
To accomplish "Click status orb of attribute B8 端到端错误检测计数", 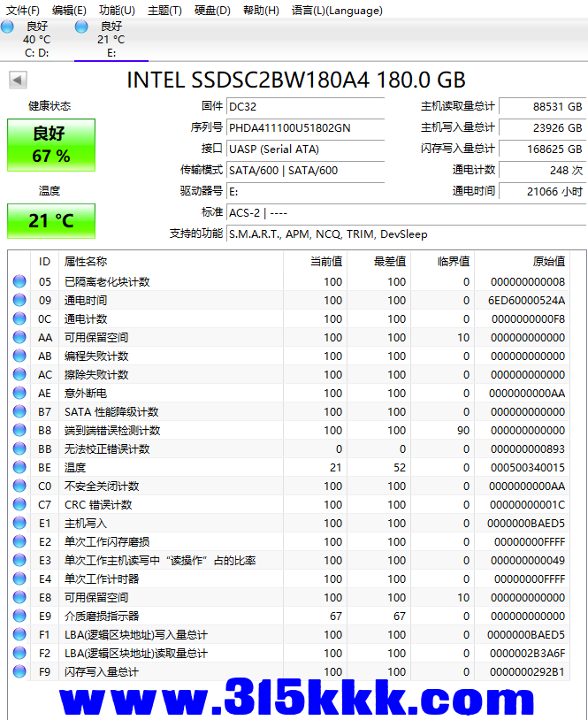I will pos(19,430).
